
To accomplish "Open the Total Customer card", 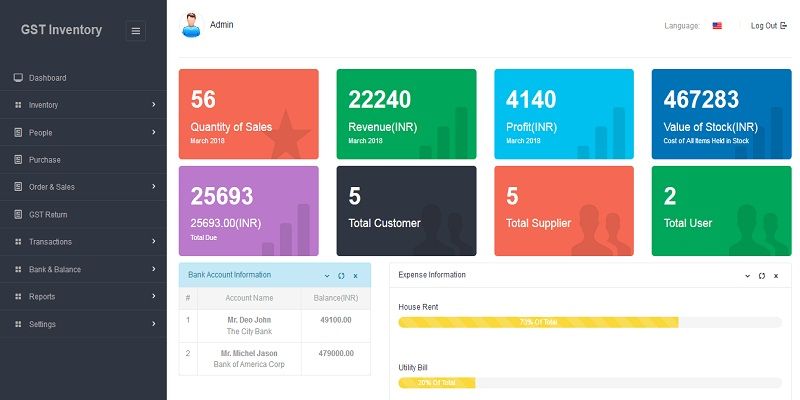I will [x=406, y=211].
